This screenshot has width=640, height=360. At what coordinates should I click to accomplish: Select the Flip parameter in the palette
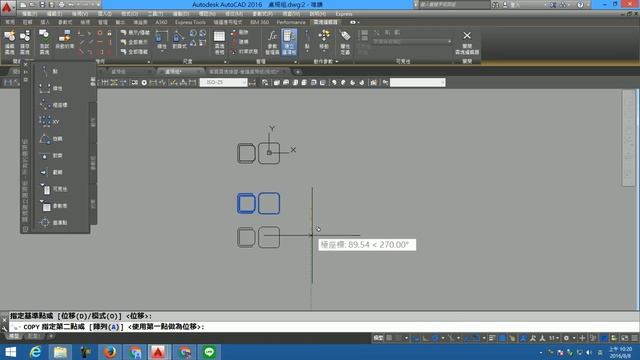click(51, 172)
